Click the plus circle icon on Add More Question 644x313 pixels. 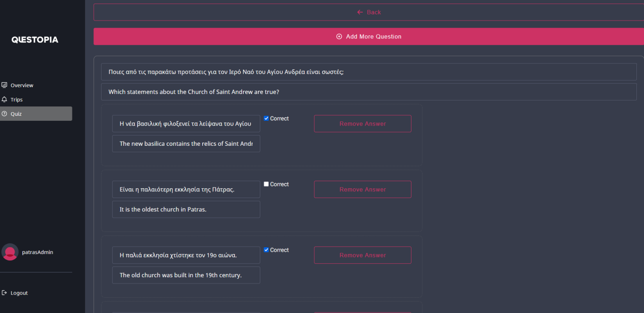coord(339,37)
